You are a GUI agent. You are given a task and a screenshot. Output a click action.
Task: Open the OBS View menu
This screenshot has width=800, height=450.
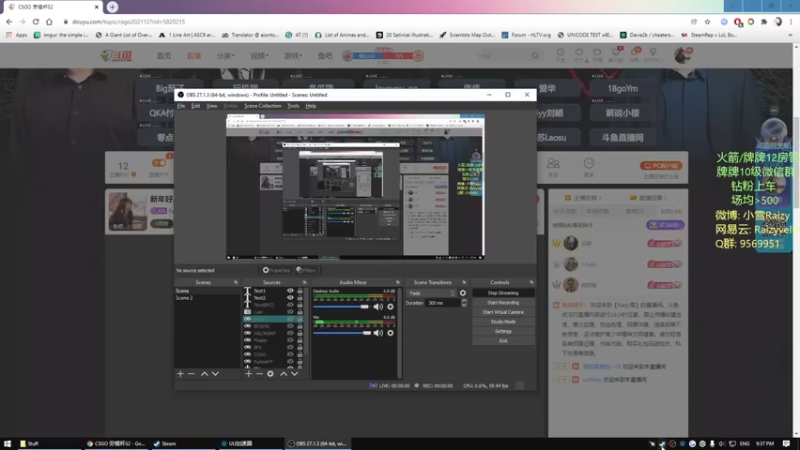[212, 106]
